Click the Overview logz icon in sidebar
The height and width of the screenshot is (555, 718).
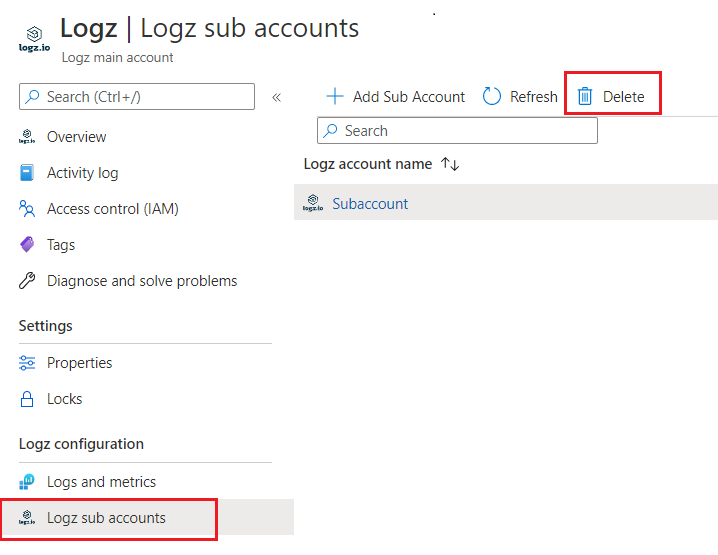27,137
